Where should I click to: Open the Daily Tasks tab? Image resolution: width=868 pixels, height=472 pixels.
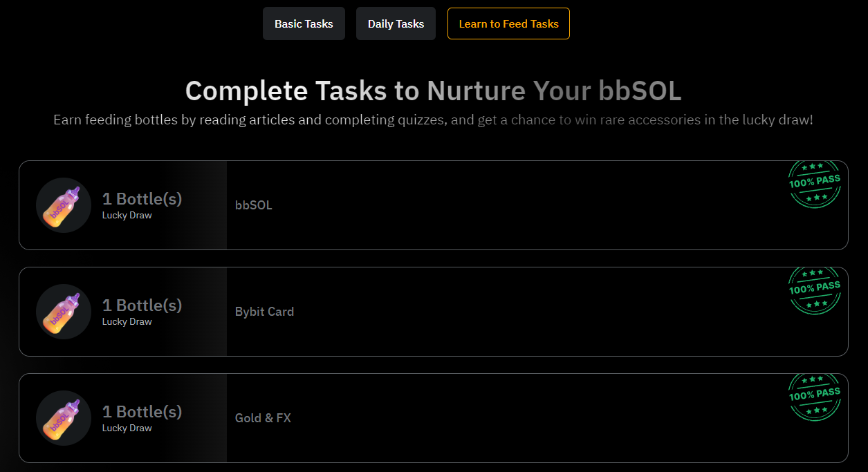[x=396, y=23]
